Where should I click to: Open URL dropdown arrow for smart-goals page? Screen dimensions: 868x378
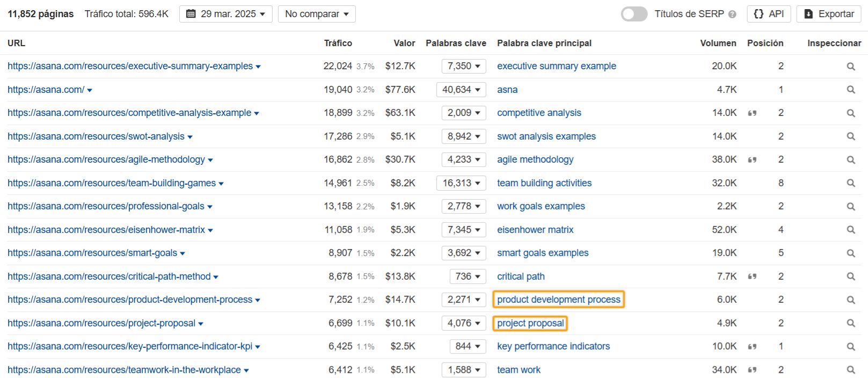click(x=183, y=253)
